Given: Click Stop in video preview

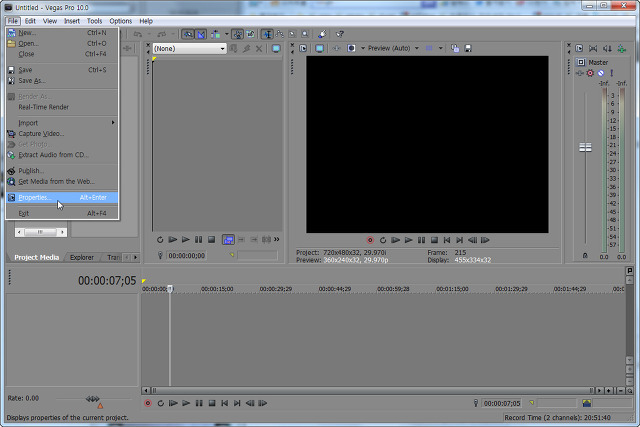Looking at the screenshot, I should (434, 240).
